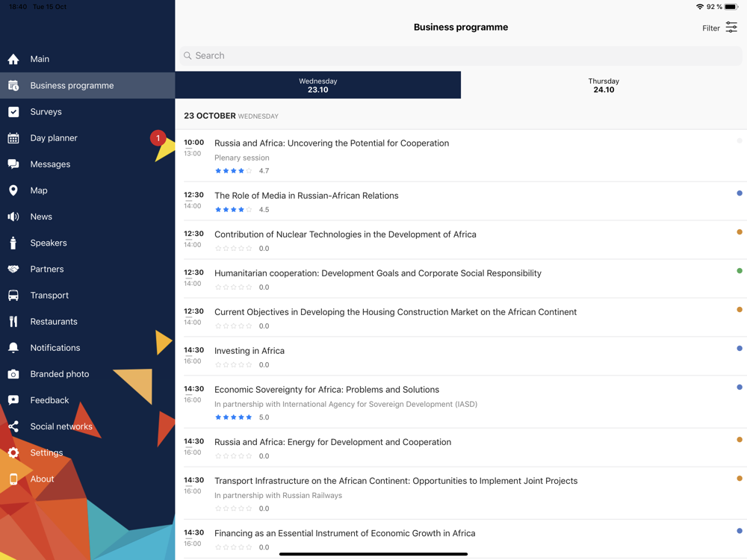Open the Speakers section
This screenshot has height=560, width=747.
[x=87, y=243]
